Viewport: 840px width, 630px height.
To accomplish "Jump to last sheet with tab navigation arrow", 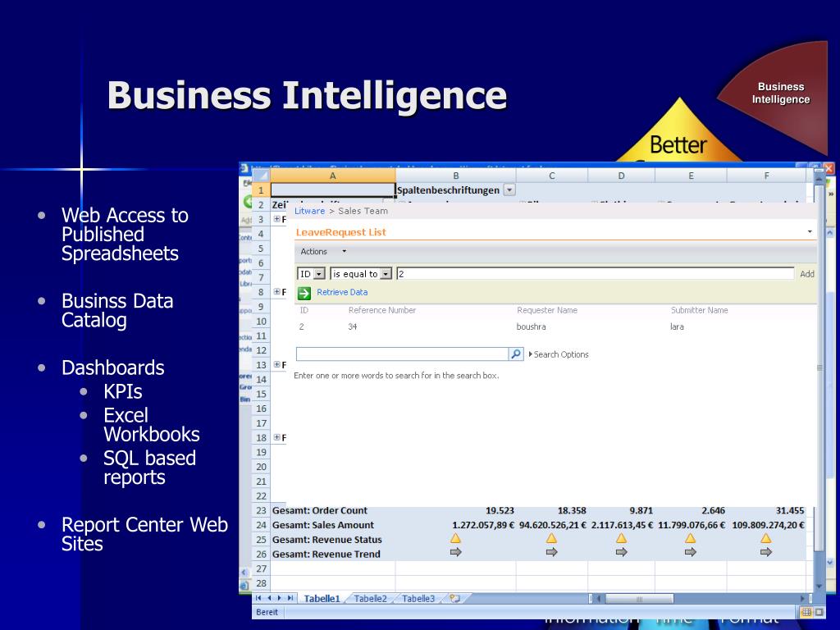I will tap(290, 598).
